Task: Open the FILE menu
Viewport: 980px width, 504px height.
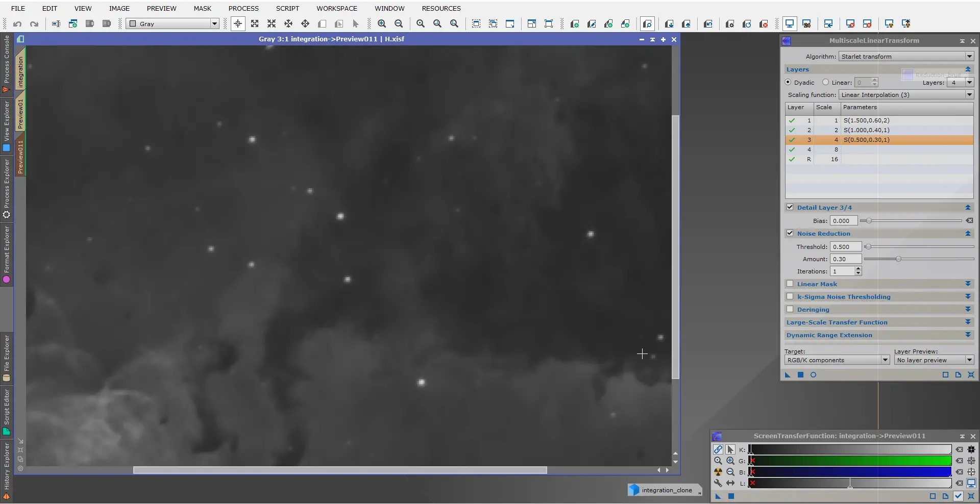Action: pos(18,8)
